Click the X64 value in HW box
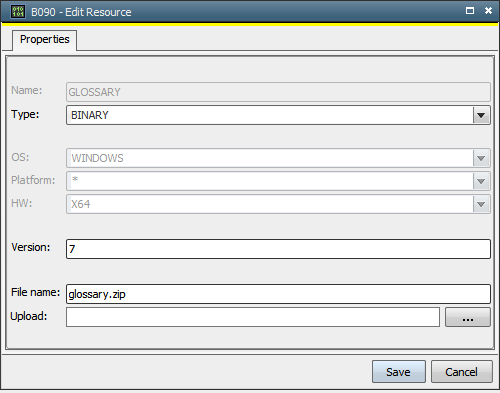The image size is (500, 393). point(81,204)
